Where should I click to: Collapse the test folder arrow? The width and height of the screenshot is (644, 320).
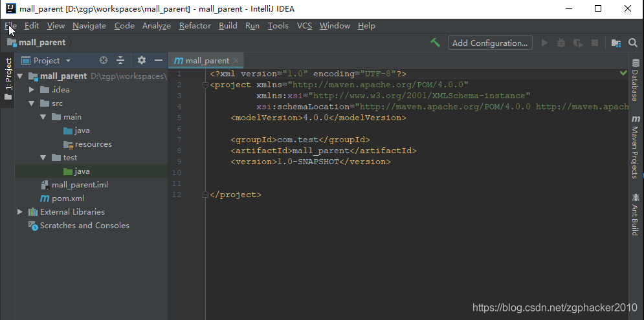coord(43,158)
